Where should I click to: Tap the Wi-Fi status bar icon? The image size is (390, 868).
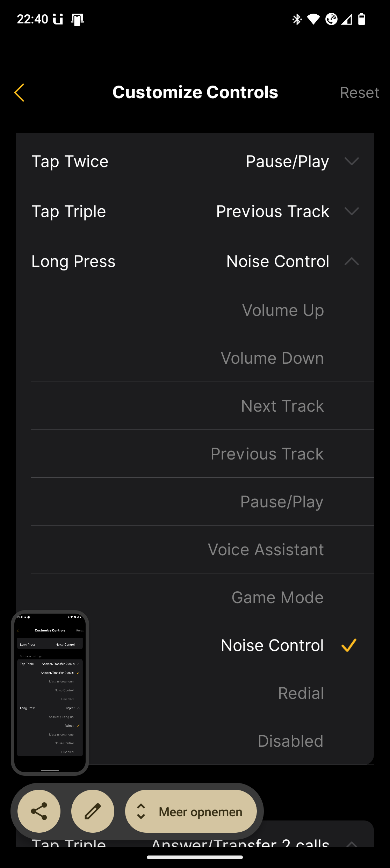(313, 19)
